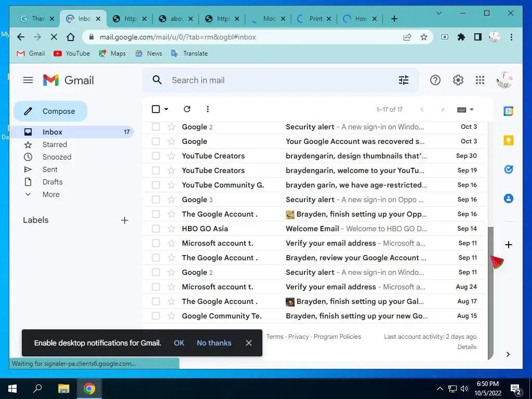Open Gmail support help icon
The image size is (532, 399).
point(435,81)
